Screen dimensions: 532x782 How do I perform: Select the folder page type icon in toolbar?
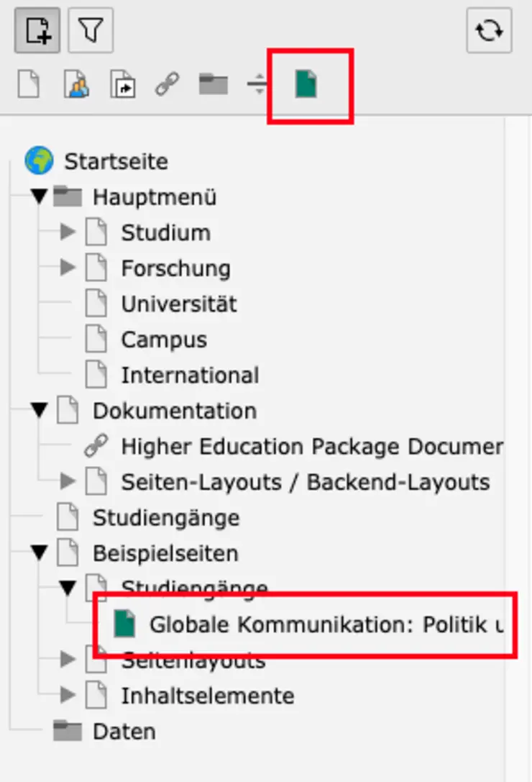point(213,86)
